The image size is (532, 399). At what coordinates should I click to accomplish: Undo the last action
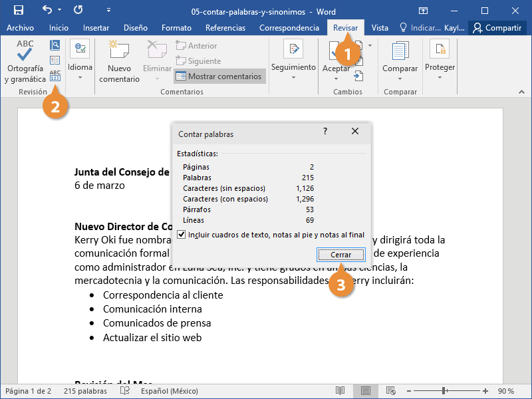47,10
